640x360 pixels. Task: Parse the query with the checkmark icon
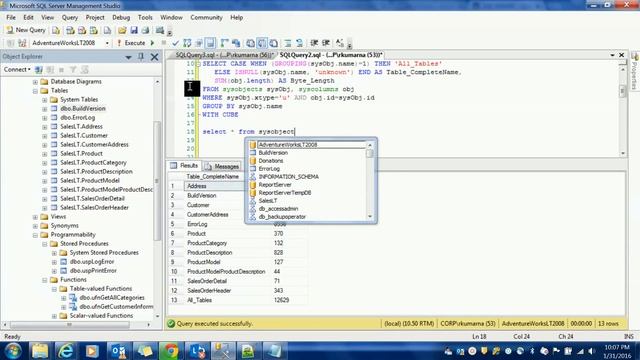pos(176,43)
